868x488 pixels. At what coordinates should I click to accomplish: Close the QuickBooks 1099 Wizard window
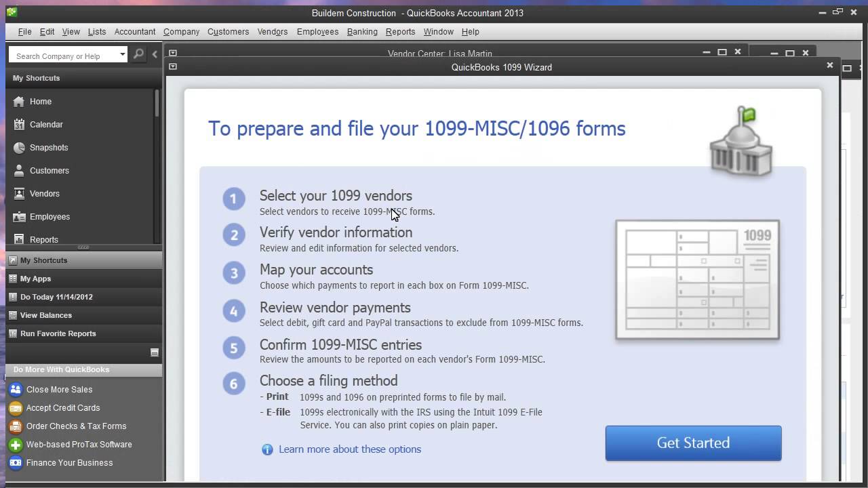point(829,66)
